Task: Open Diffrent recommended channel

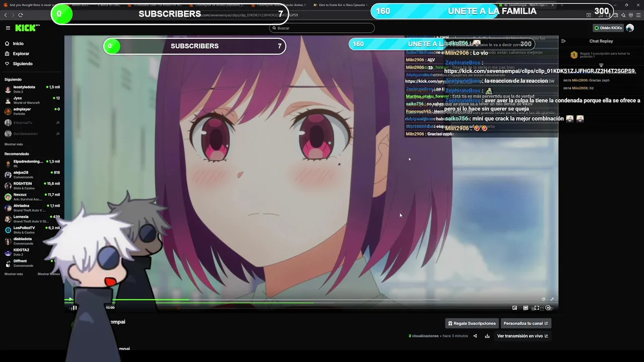Action: 32,263
